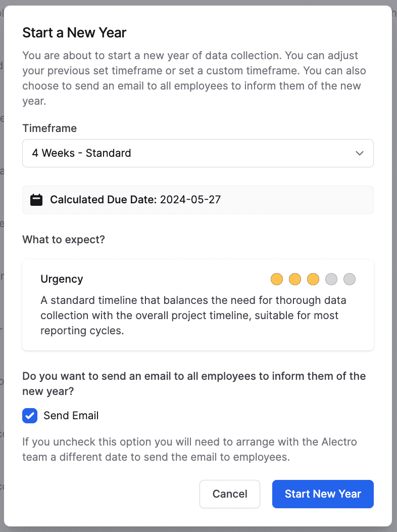Click the fourth gray urgency dot
The height and width of the screenshot is (532, 397).
coord(331,279)
